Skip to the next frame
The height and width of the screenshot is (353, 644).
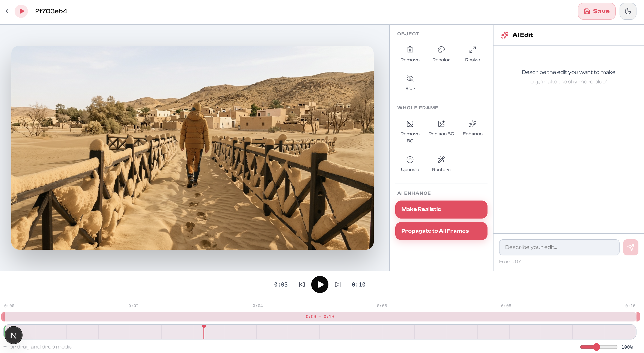(x=337, y=284)
